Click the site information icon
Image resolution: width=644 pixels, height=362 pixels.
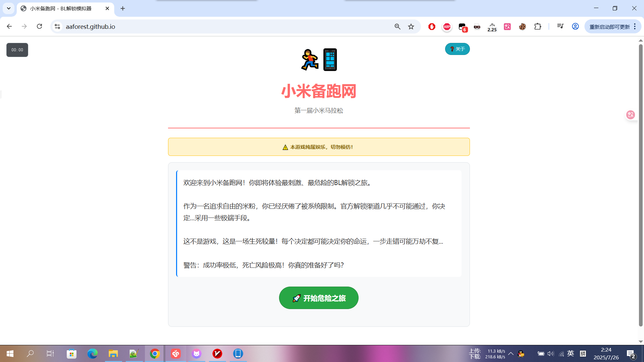click(x=57, y=26)
